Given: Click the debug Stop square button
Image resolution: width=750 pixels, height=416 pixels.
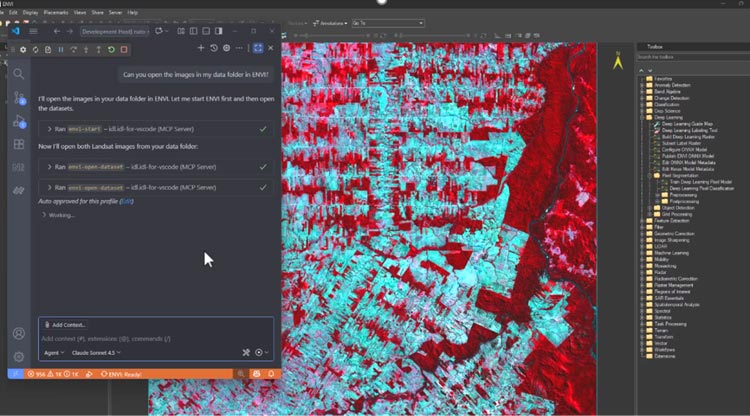Looking at the screenshot, I should 124,49.
